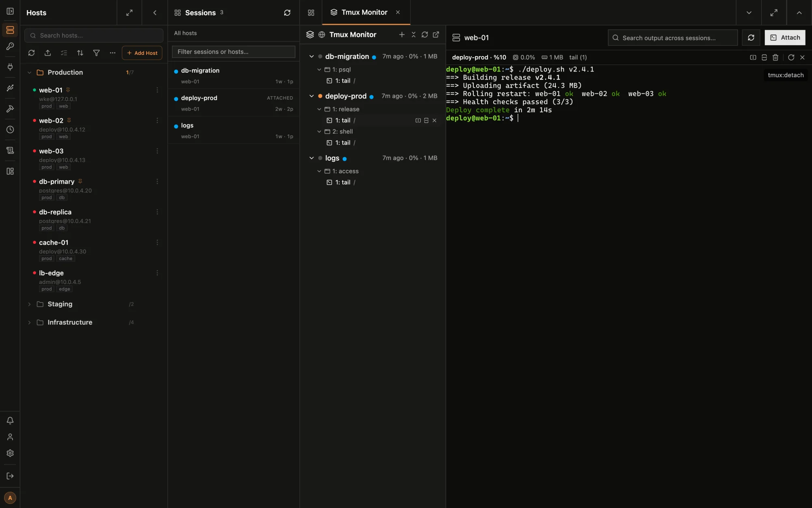This screenshot has width=812, height=508.
Task: Focus Search output across sessions field
Action: click(673, 37)
